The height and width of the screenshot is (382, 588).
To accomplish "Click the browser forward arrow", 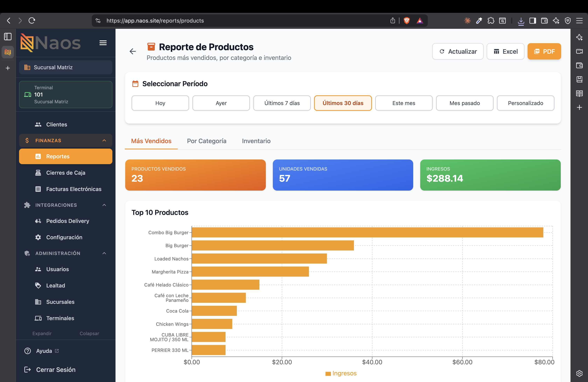I will coord(20,20).
